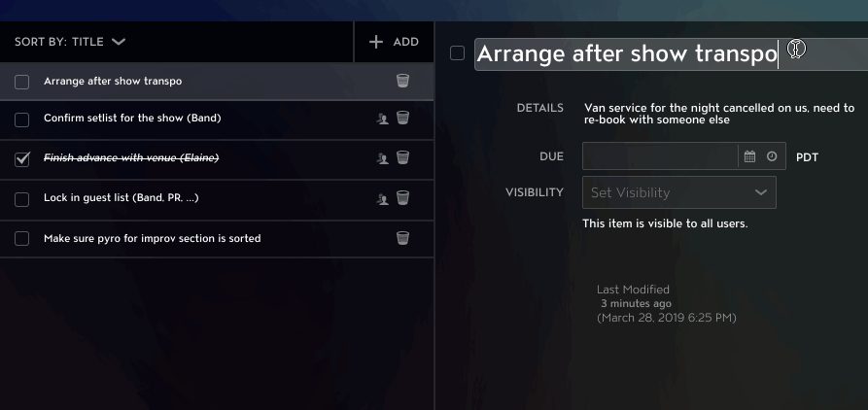The image size is (868, 410).
Task: Click trash icon for Finish advance with venue
Action: coord(403,157)
